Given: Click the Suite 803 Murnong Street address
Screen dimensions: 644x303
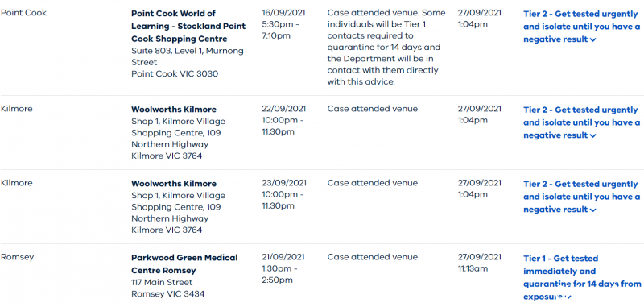Looking at the screenshot, I should pos(188,63).
